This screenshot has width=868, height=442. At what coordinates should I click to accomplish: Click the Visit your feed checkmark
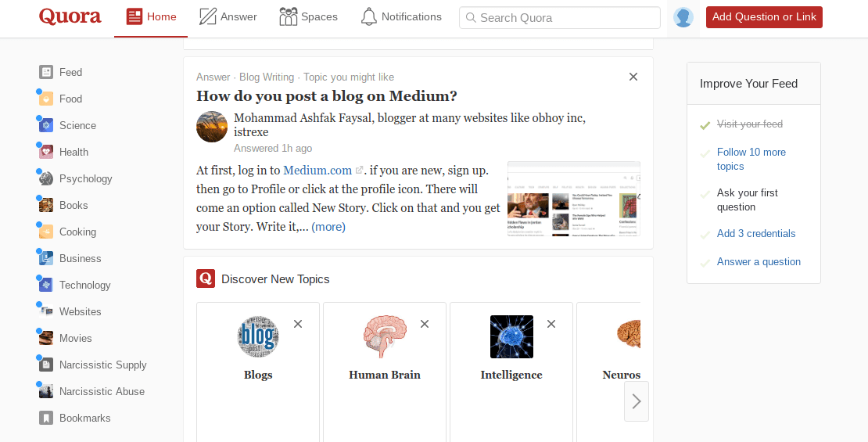click(x=705, y=126)
